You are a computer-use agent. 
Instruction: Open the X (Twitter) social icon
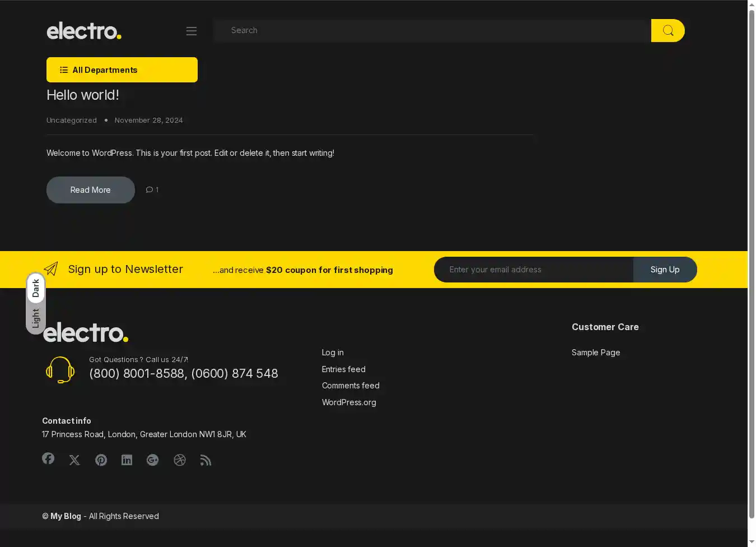(x=74, y=460)
